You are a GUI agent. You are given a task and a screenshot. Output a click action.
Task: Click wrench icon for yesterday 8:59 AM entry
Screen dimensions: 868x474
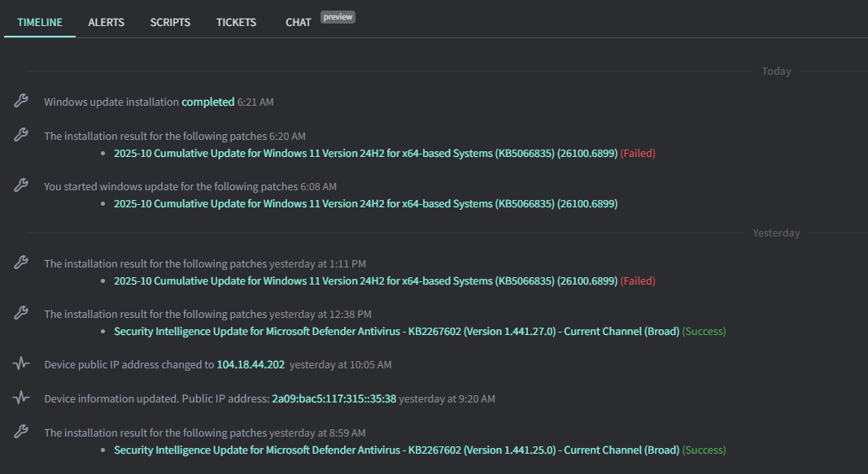[x=21, y=432]
